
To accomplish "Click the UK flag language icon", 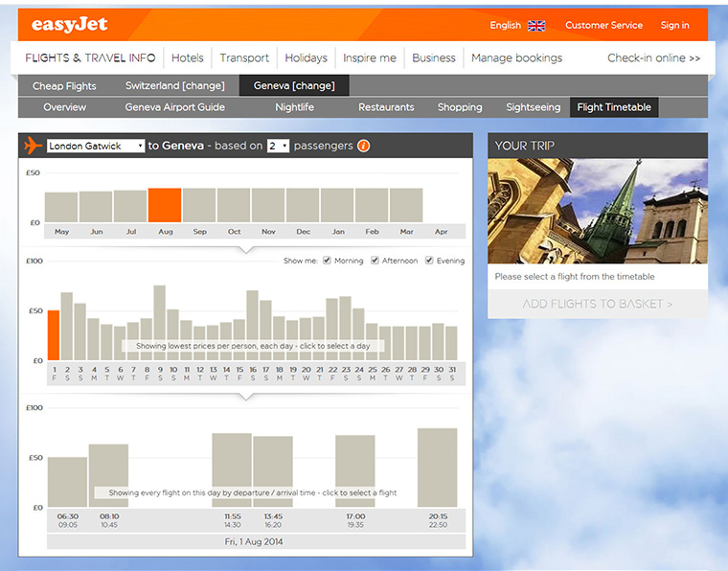I will 536,26.
